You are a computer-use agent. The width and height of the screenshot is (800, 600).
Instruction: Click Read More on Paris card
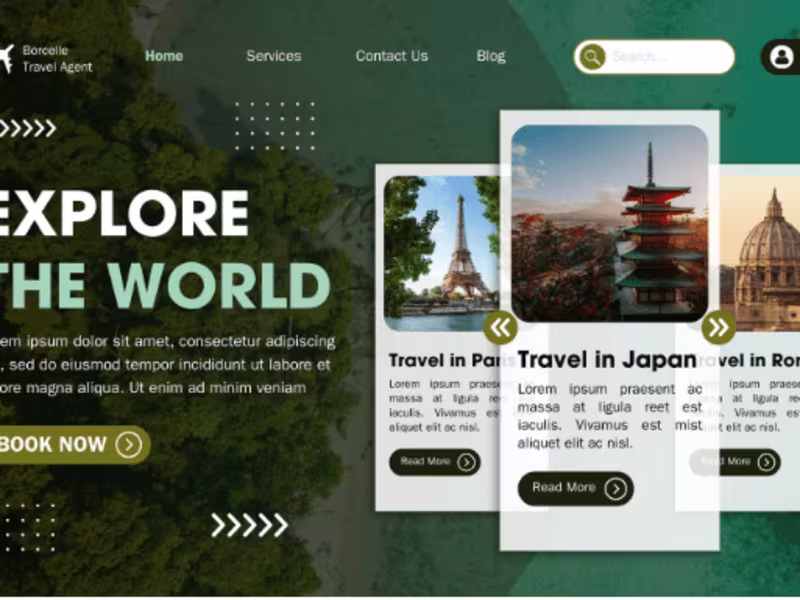coord(435,462)
